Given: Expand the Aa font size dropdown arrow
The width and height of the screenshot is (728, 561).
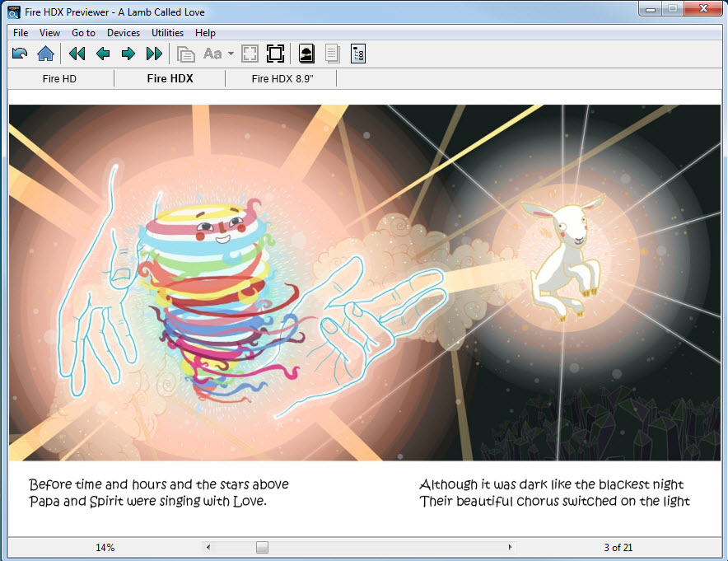Looking at the screenshot, I should pos(231,54).
